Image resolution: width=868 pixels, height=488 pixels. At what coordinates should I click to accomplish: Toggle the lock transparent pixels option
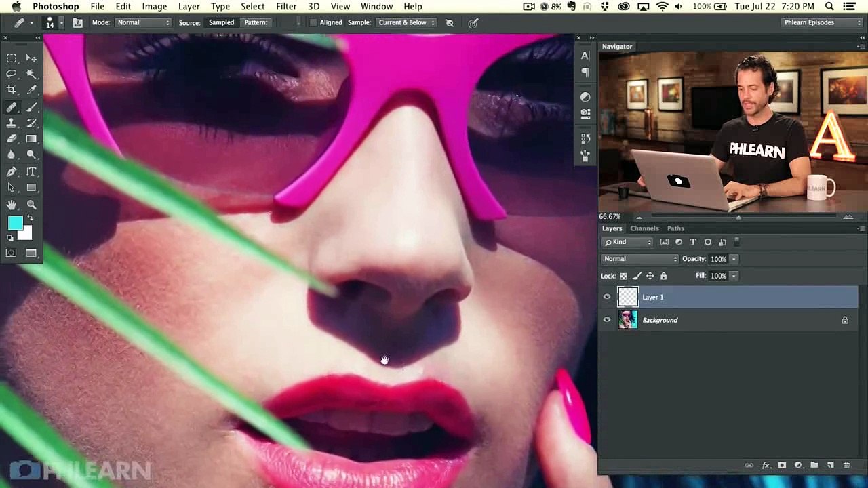[x=623, y=276]
